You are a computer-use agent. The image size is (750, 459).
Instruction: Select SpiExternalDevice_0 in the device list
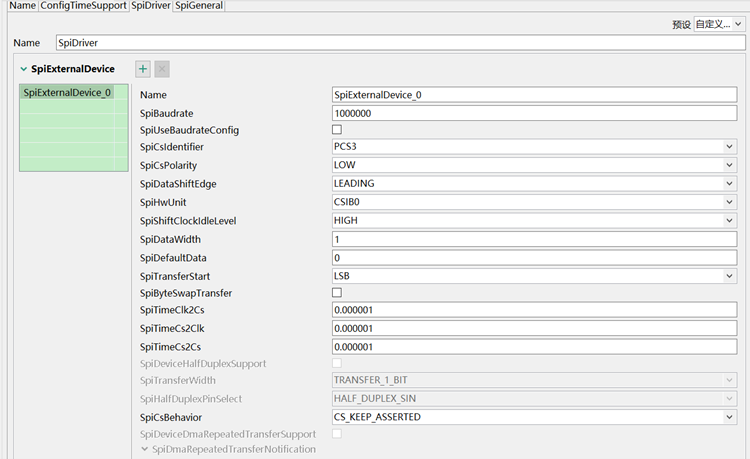pyautogui.click(x=68, y=93)
